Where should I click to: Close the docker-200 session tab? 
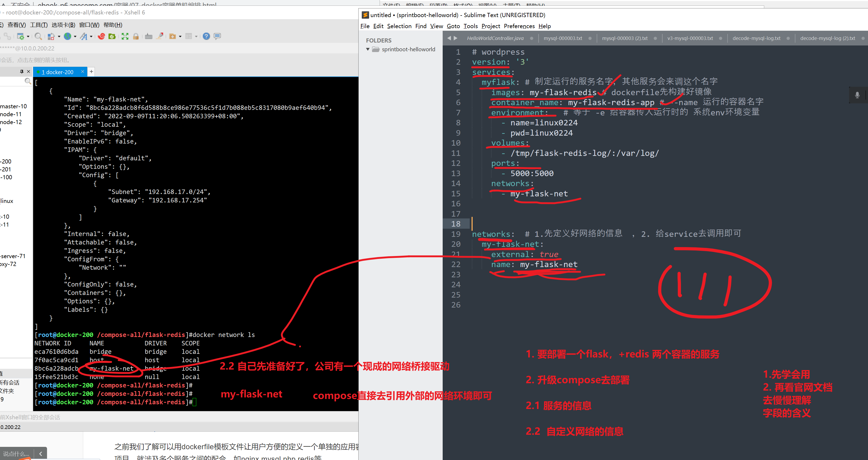(82, 71)
